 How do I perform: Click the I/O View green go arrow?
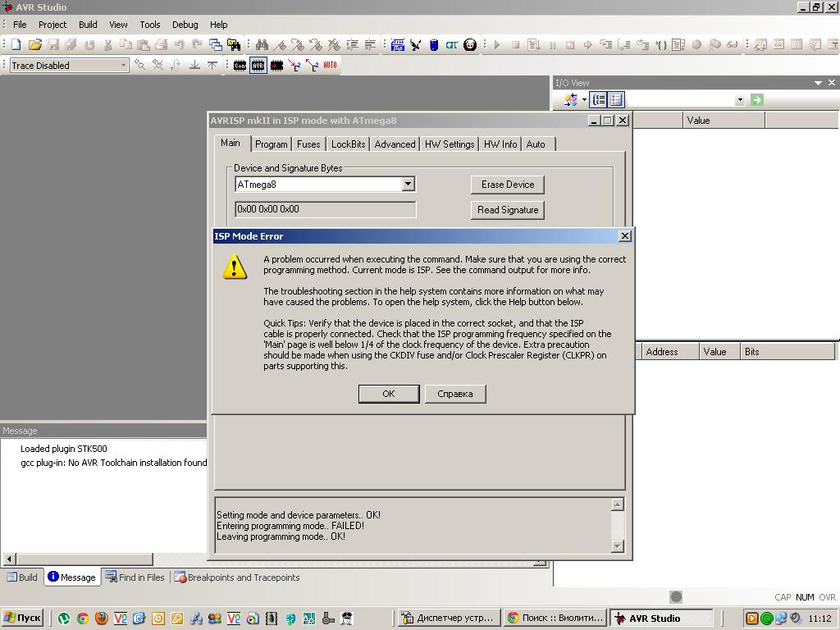(756, 99)
